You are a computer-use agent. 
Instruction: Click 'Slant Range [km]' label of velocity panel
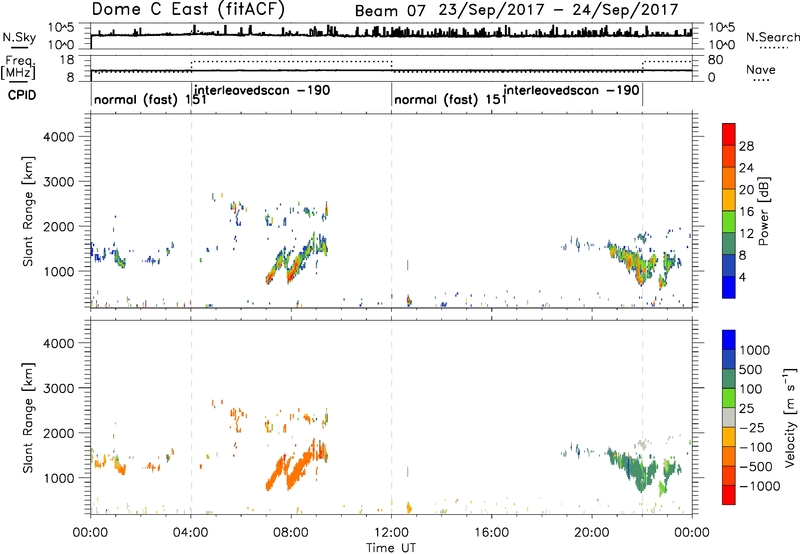tap(28, 418)
